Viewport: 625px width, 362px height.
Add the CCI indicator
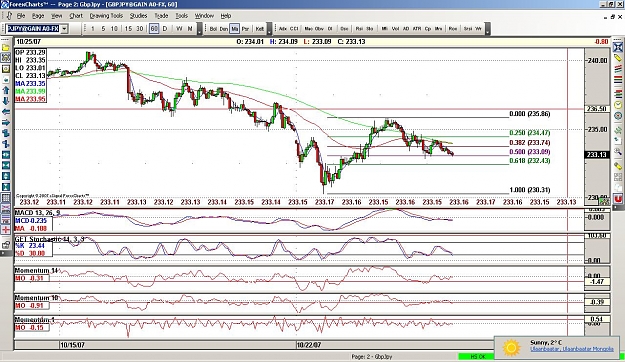click(x=294, y=29)
